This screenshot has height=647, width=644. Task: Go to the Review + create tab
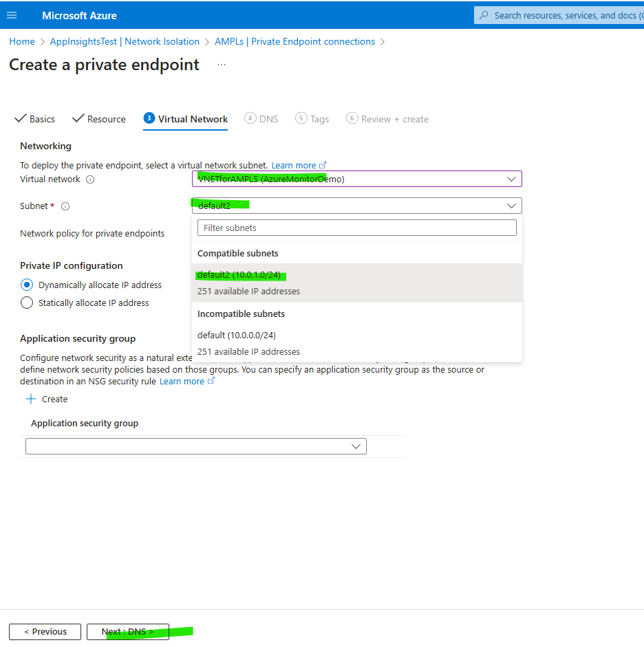tap(388, 119)
